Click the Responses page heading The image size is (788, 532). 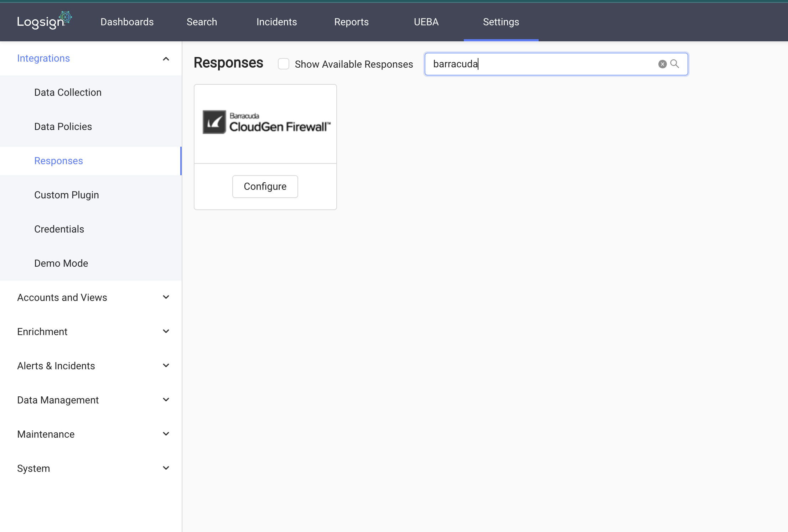click(228, 63)
